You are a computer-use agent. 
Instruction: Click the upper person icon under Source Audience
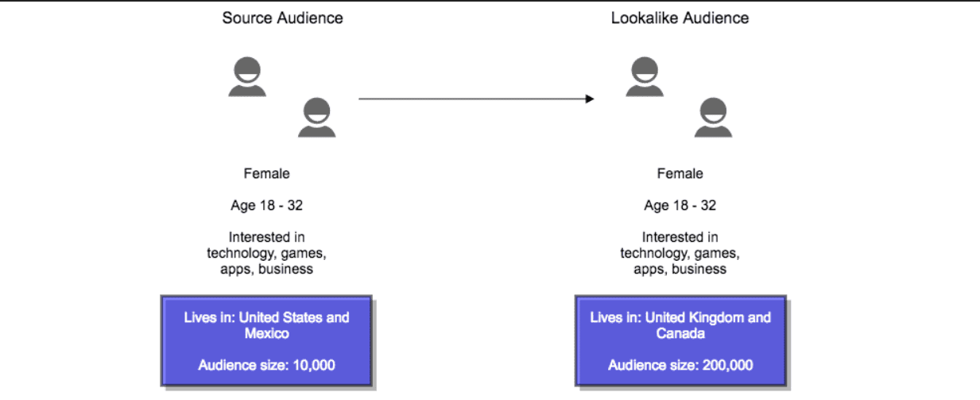[x=247, y=77]
